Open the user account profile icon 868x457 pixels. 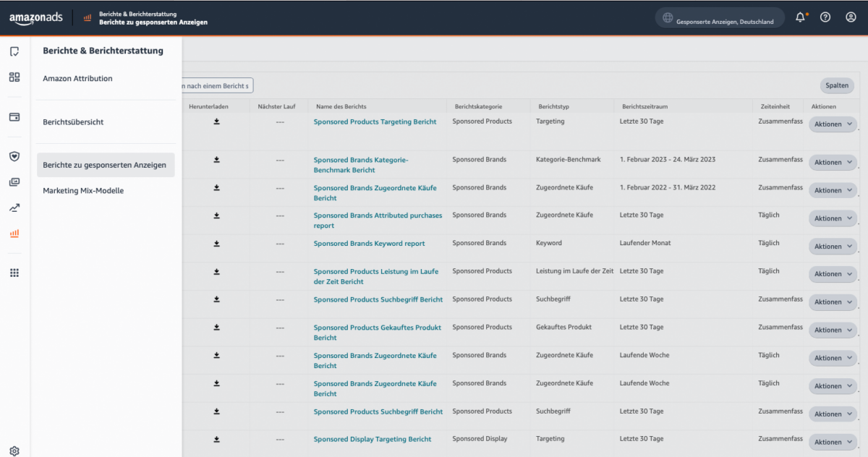pyautogui.click(x=851, y=17)
